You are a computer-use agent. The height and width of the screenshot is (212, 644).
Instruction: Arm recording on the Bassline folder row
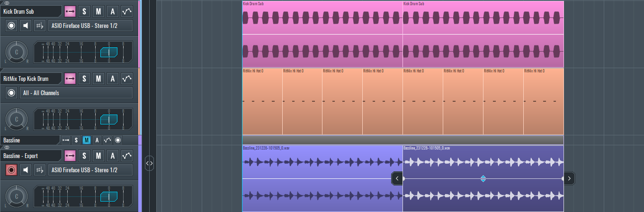coord(118,140)
